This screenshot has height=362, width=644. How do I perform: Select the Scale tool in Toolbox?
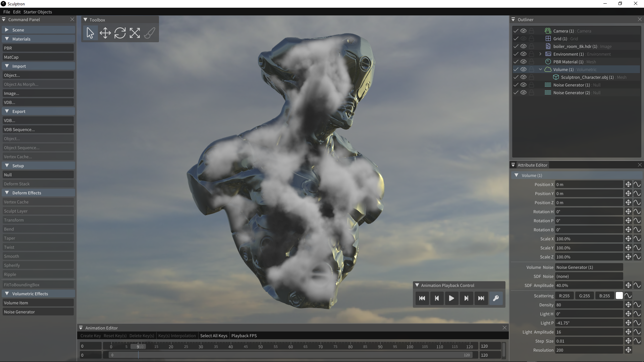pos(135,33)
